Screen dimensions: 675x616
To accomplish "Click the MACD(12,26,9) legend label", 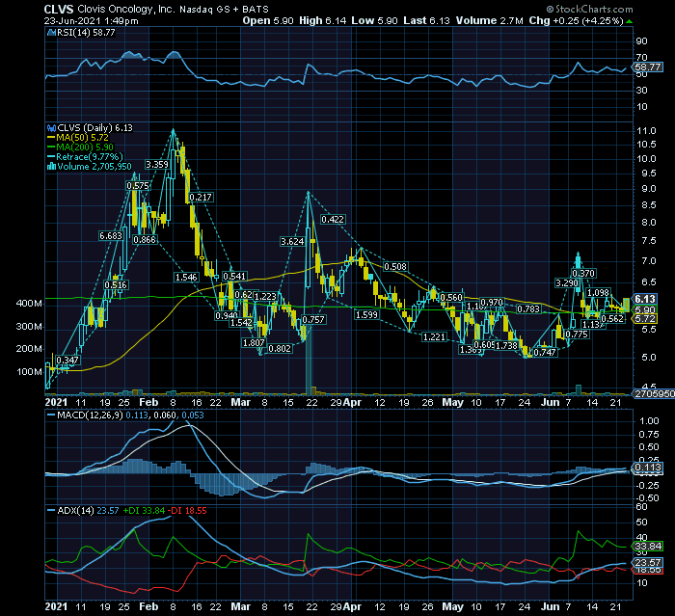I will pyautogui.click(x=90, y=415).
